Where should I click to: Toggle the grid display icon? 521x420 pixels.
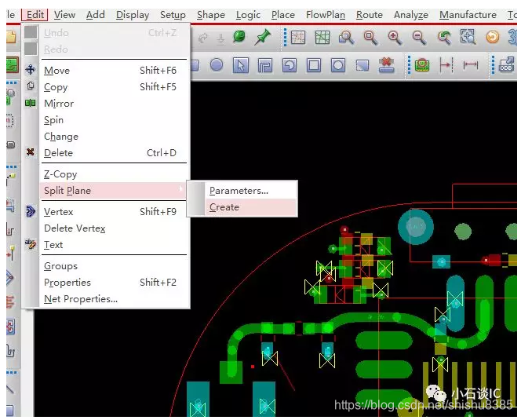298,37
